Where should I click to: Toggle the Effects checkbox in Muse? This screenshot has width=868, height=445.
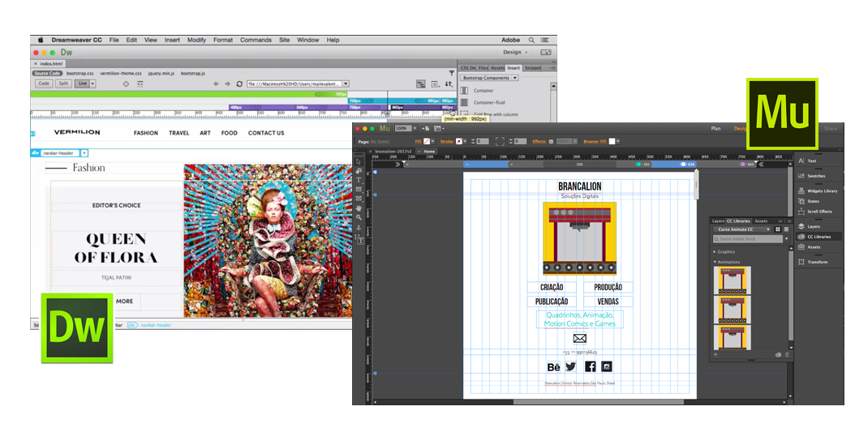pyautogui.click(x=551, y=142)
